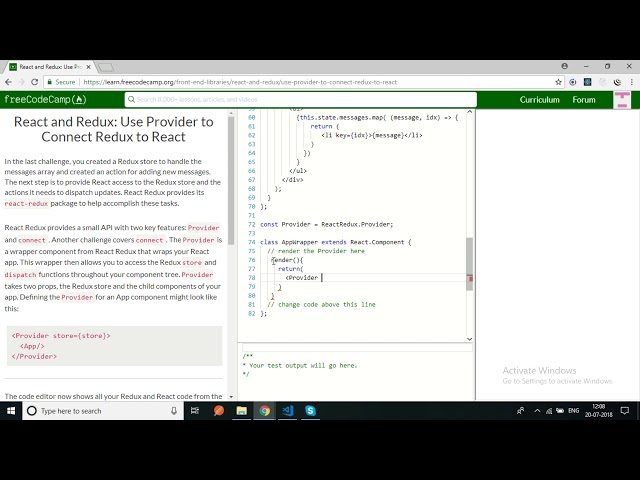Click the People icon in the system tray
The image size is (640, 480).
(x=520, y=411)
